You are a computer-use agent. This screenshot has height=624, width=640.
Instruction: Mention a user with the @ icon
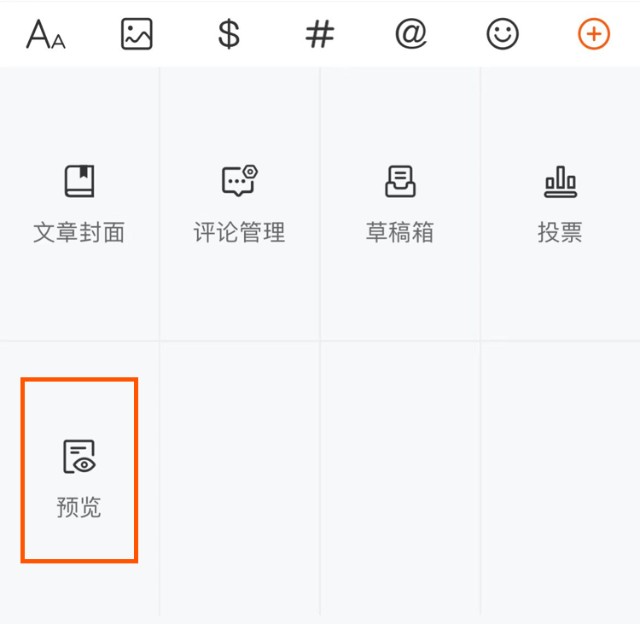[411, 34]
